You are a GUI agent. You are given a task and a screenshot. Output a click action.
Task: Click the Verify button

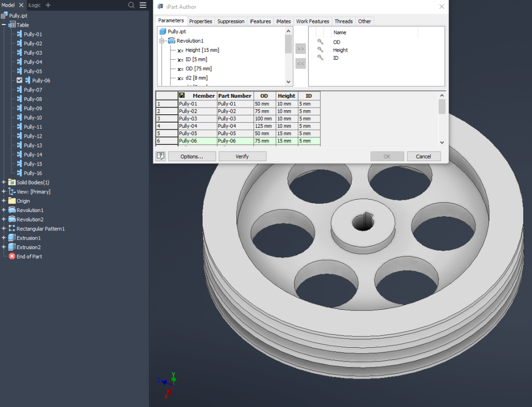pyautogui.click(x=243, y=156)
